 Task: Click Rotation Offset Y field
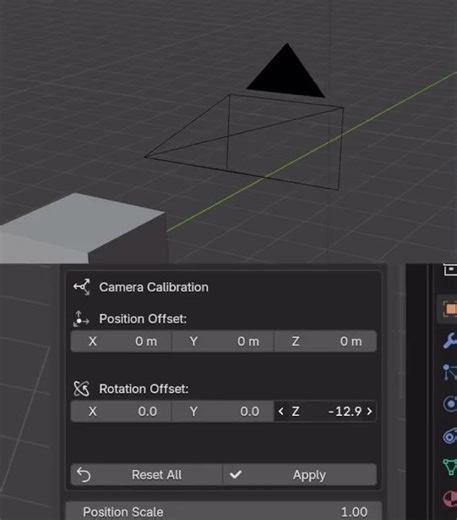coord(223,411)
